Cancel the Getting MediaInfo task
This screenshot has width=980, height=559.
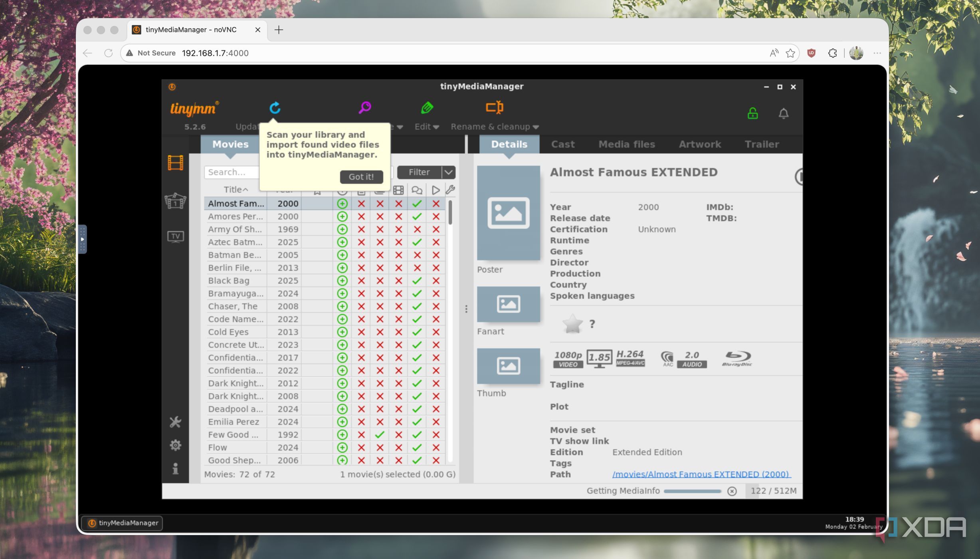732,491
